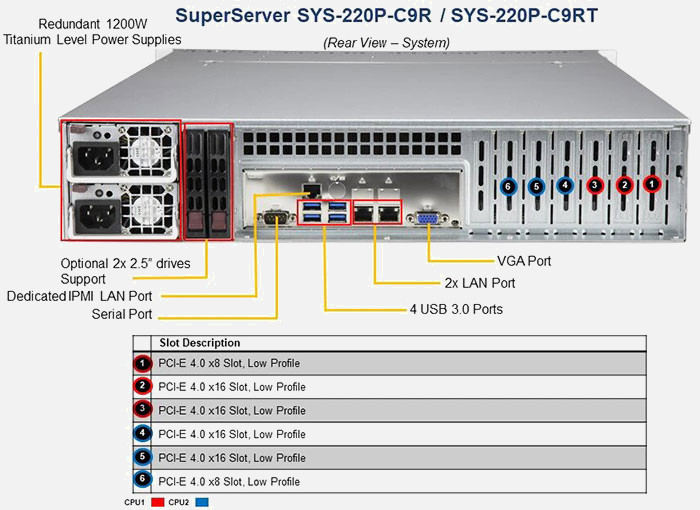
Task: Click the right 2.5" drive bay
Action: point(219,182)
